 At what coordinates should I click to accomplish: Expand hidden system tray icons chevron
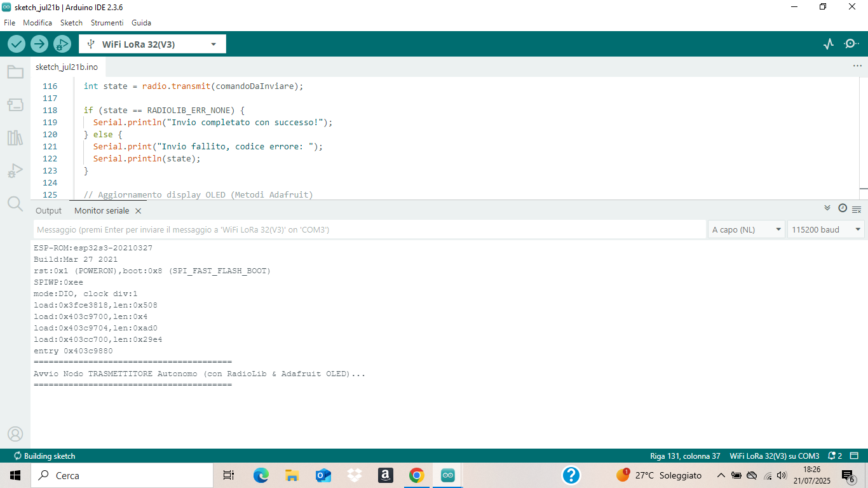tap(721, 475)
